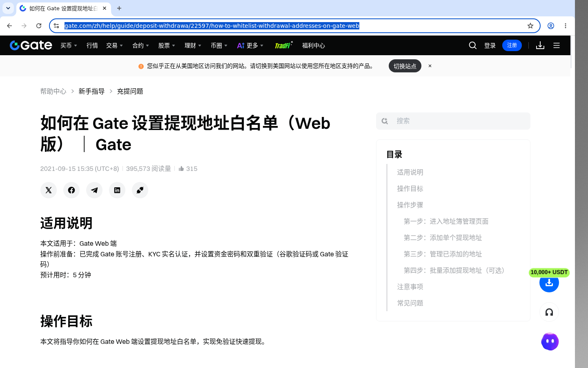The height and width of the screenshot is (368, 588).
Task: Click the 登录 login link
Action: [490, 45]
